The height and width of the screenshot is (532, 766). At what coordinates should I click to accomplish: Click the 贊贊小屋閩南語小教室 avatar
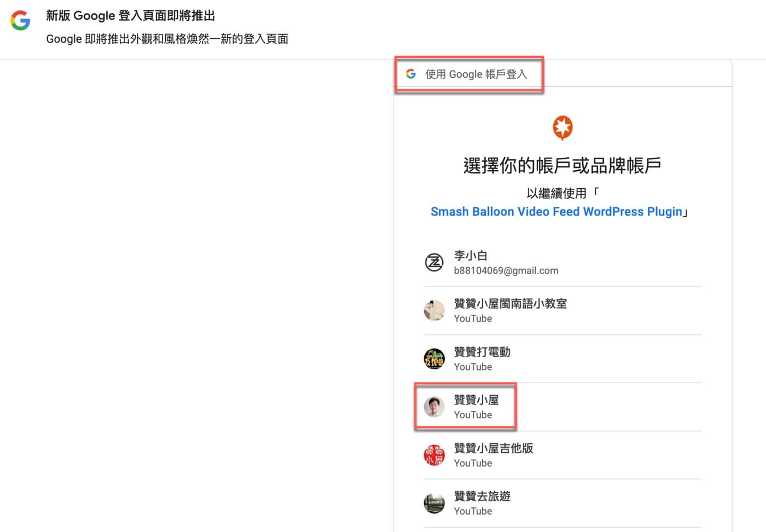click(434, 310)
